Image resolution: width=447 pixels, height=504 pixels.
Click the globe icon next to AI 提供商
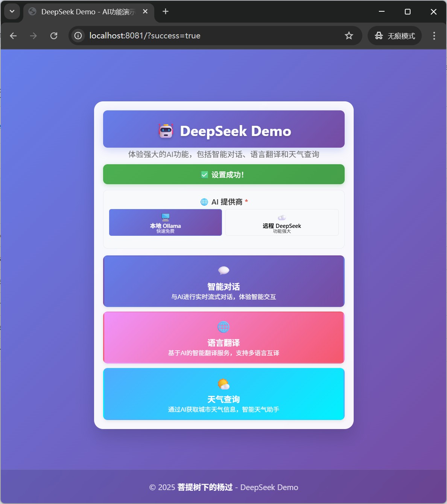coord(204,202)
